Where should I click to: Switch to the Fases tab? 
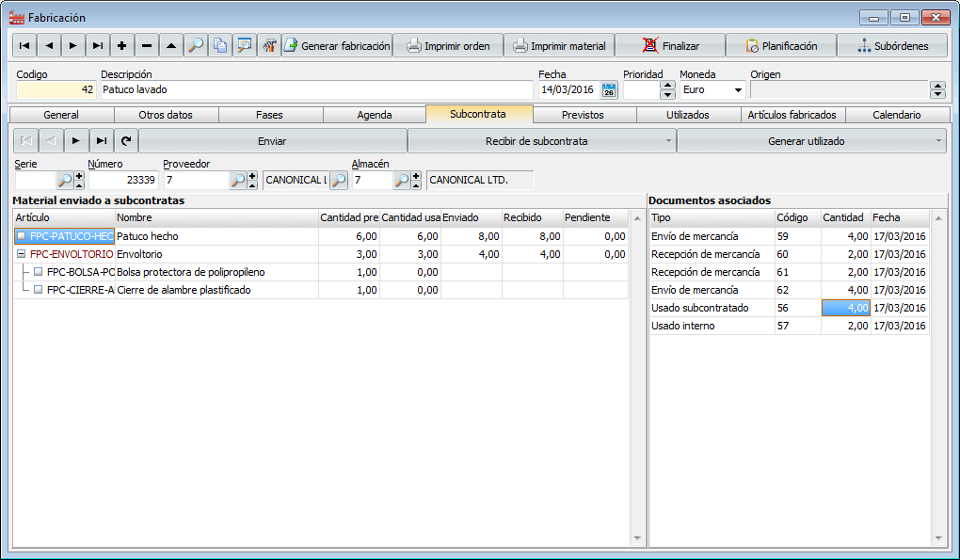pos(269,115)
